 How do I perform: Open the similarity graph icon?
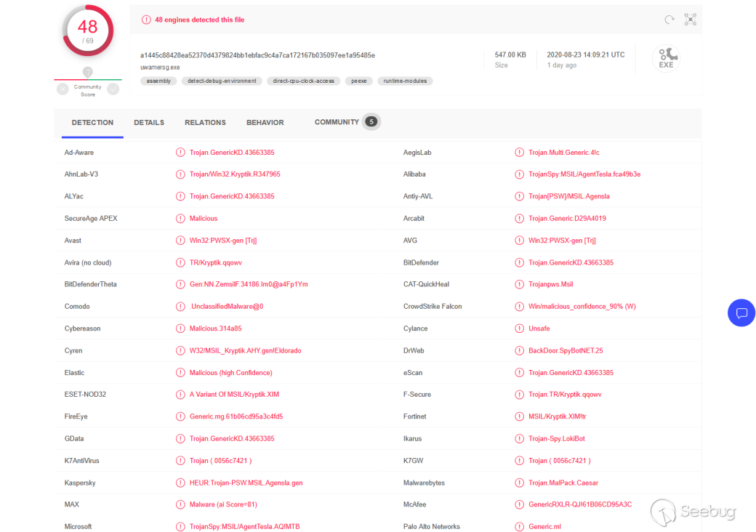point(691,20)
